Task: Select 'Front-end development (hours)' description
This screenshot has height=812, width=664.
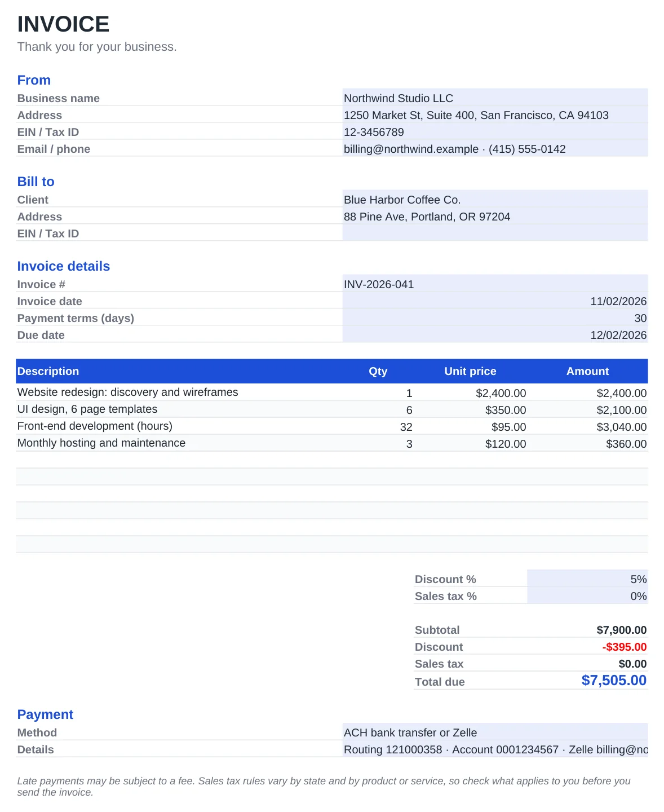Action: 95,426
